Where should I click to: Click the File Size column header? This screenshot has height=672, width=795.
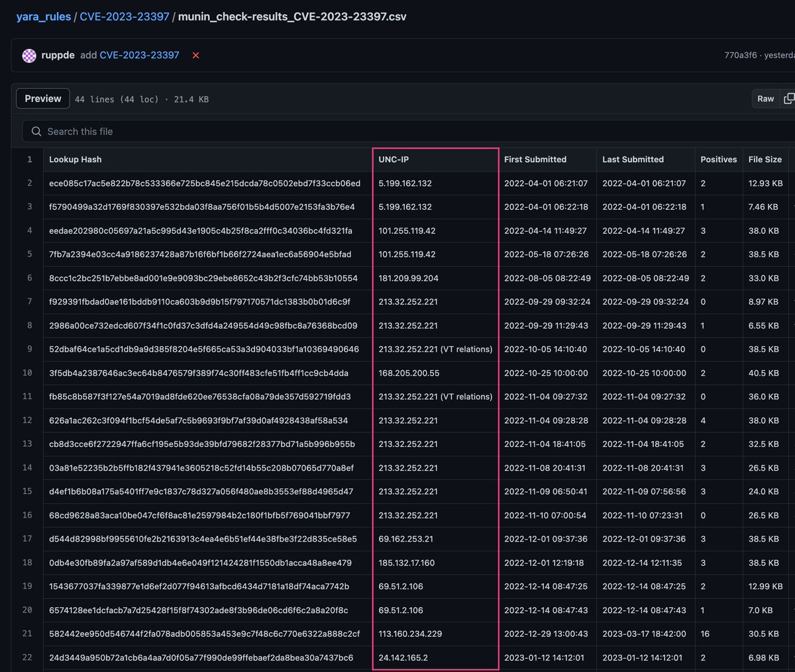765,160
